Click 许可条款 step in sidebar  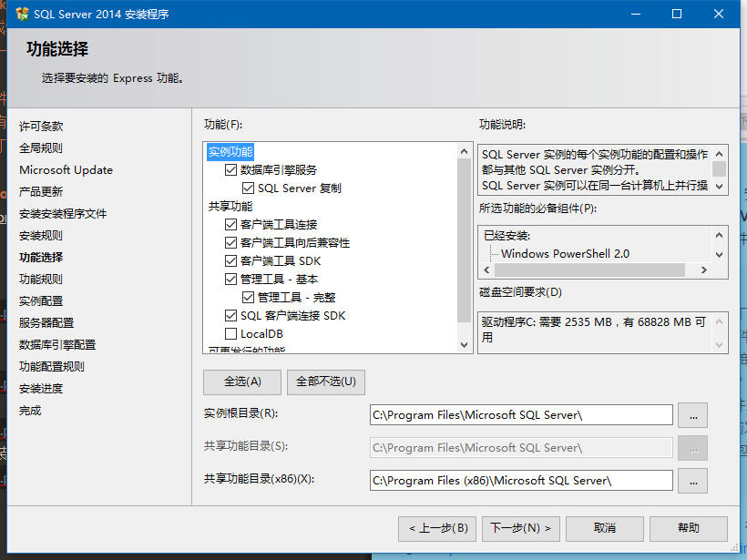[x=41, y=127]
